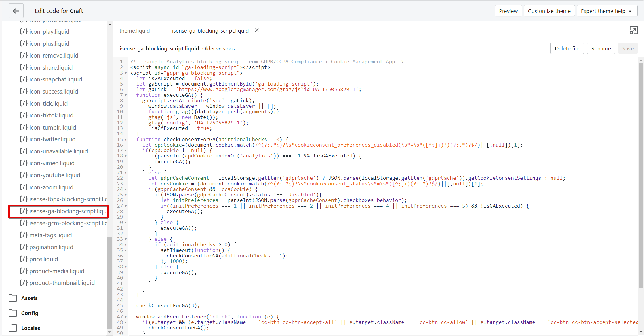Screen dimensions: 644x336
Task: Open icon-tick.liquid file
Action: tap(44, 104)
